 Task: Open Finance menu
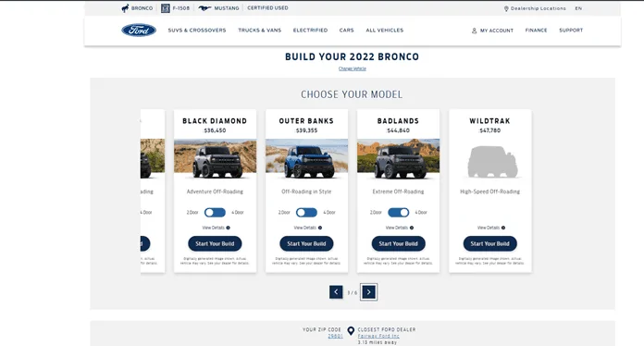[536, 31]
